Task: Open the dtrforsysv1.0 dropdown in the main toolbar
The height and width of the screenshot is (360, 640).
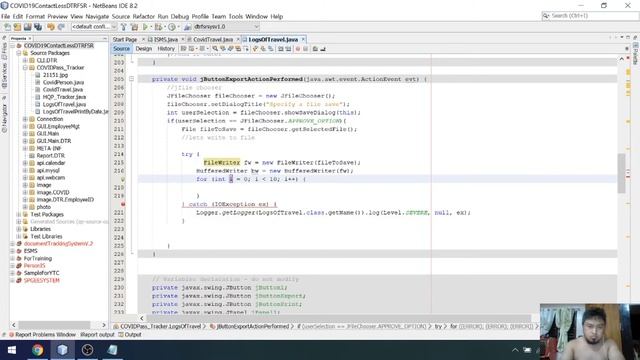Action: [226, 27]
